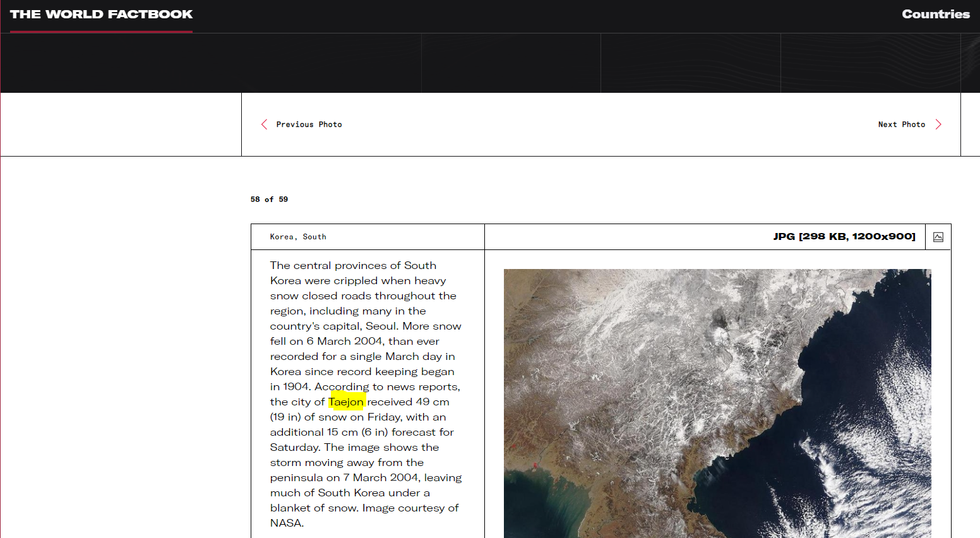
Task: Click the Korea, South country label
Action: click(298, 237)
